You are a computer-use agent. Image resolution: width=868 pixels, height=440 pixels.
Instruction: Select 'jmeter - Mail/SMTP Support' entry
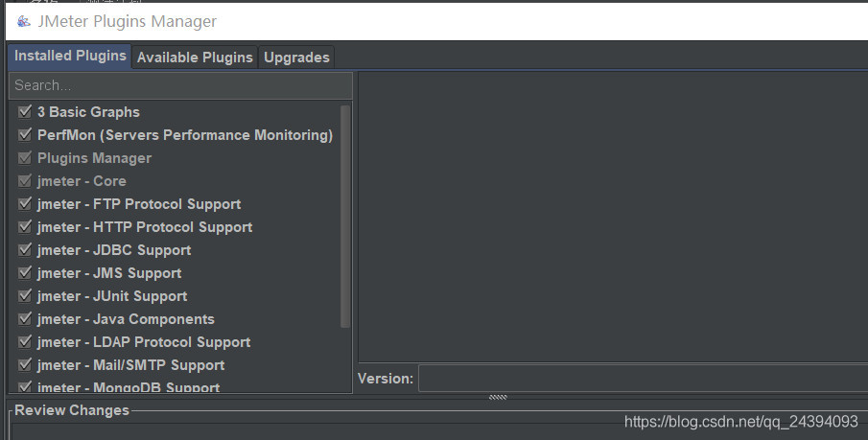(130, 365)
